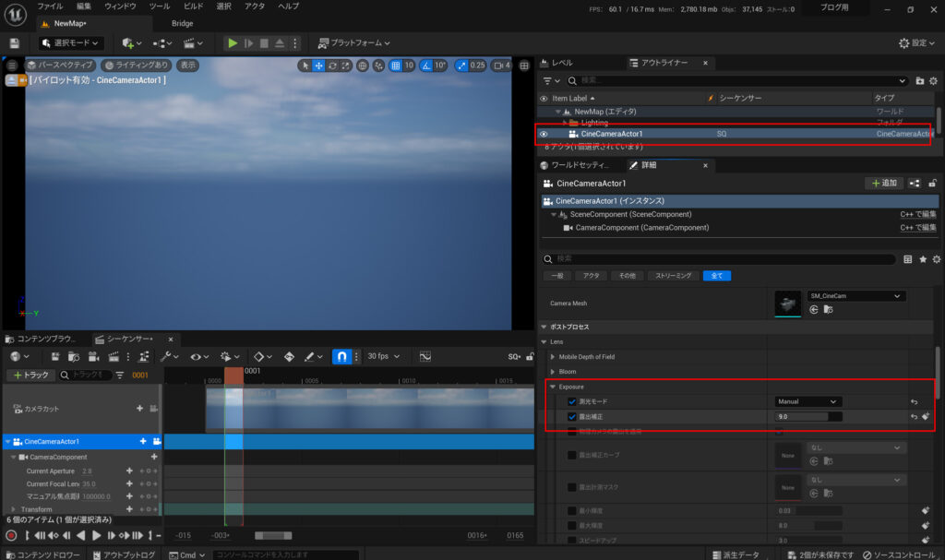This screenshot has height=560, width=945.
Task: Click the Sequencer record button
Action: pyautogui.click(x=11, y=535)
